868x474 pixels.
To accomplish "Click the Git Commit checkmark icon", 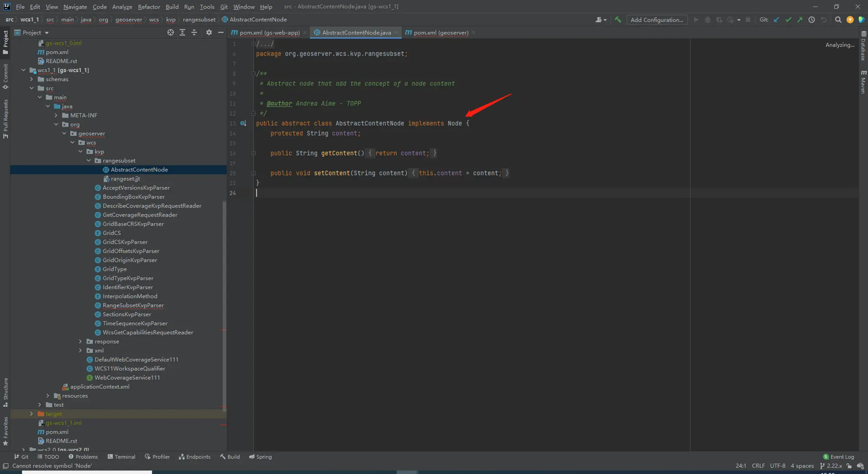I will click(x=788, y=20).
